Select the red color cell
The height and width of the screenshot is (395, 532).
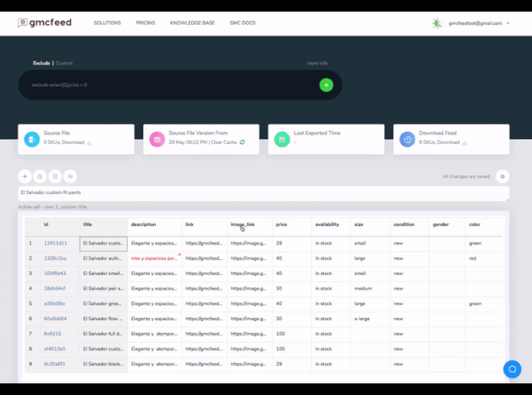pyautogui.click(x=484, y=258)
